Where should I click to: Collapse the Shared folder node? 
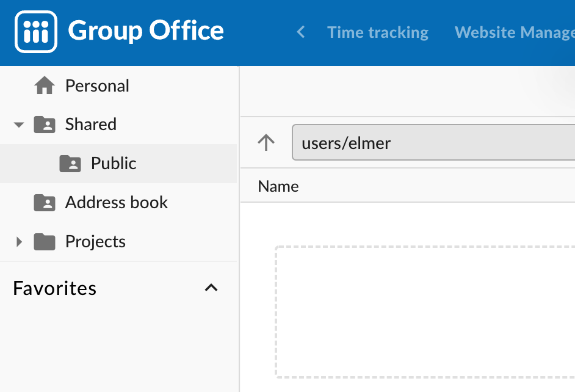click(19, 125)
